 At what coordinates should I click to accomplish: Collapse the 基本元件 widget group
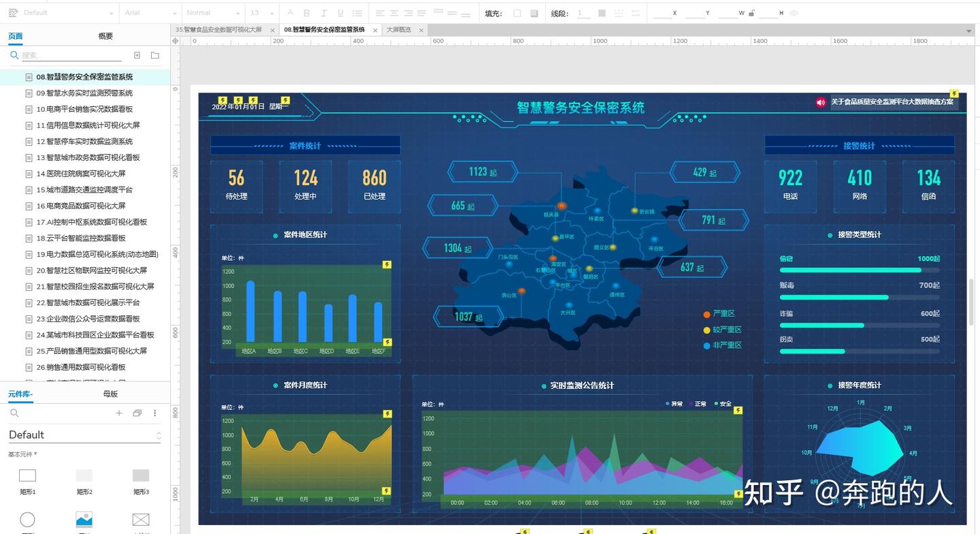tap(22, 454)
